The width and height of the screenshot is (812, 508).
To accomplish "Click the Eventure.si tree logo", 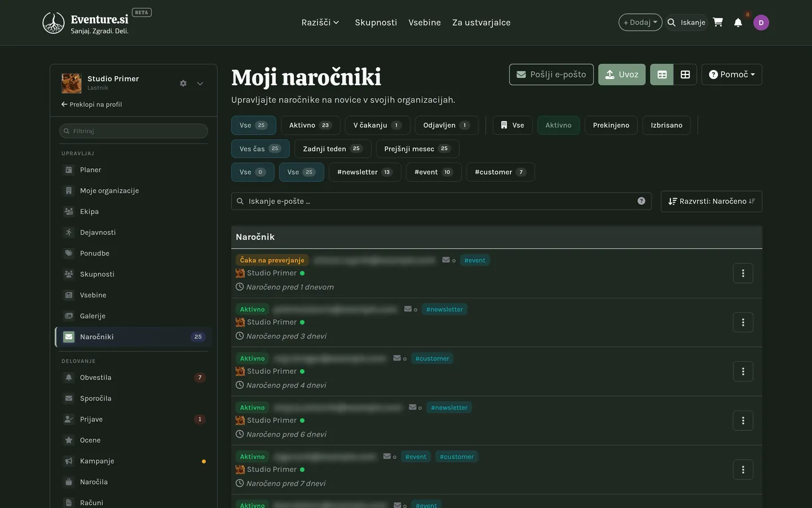I will pos(54,23).
